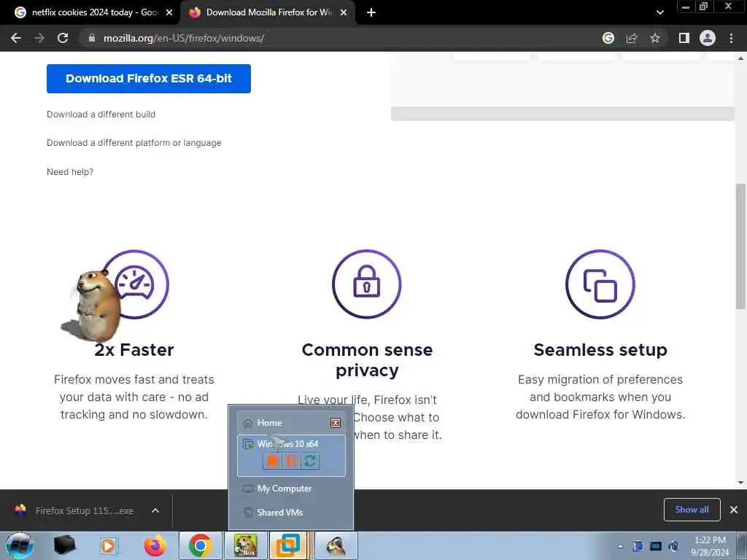
Task: Open Download a different build link
Action: (x=101, y=114)
